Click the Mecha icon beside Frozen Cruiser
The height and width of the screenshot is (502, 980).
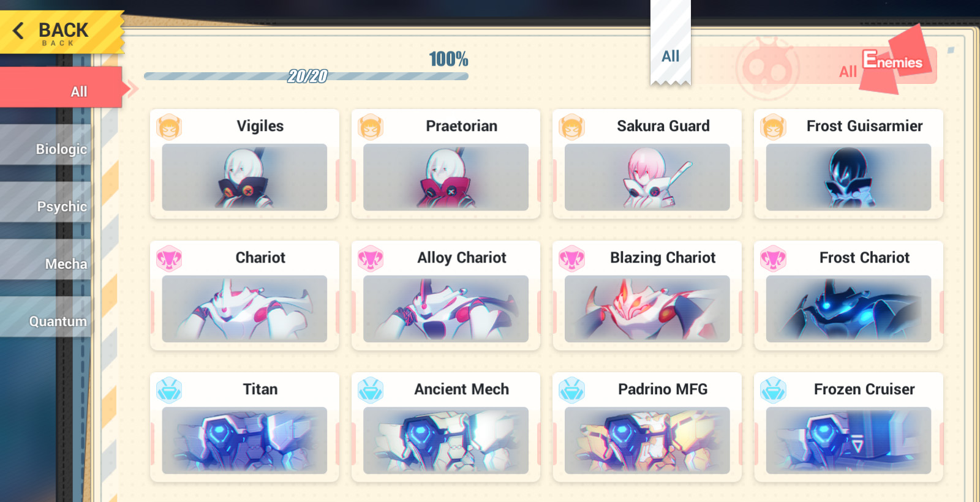point(774,391)
